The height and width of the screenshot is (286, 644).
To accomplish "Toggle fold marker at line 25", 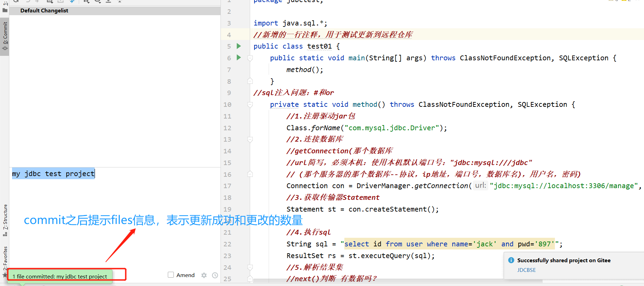I will pos(250,278).
